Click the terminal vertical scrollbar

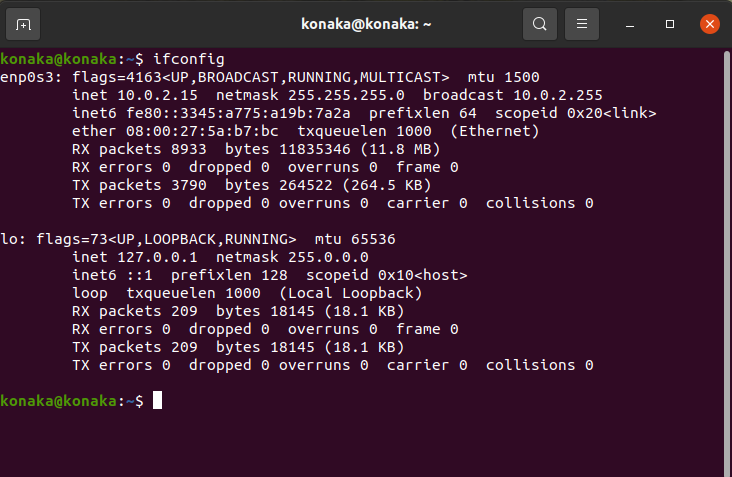(x=726, y=261)
